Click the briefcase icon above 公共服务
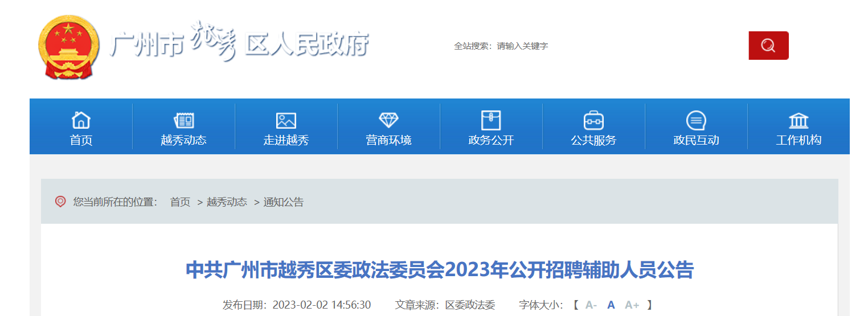 coord(593,120)
